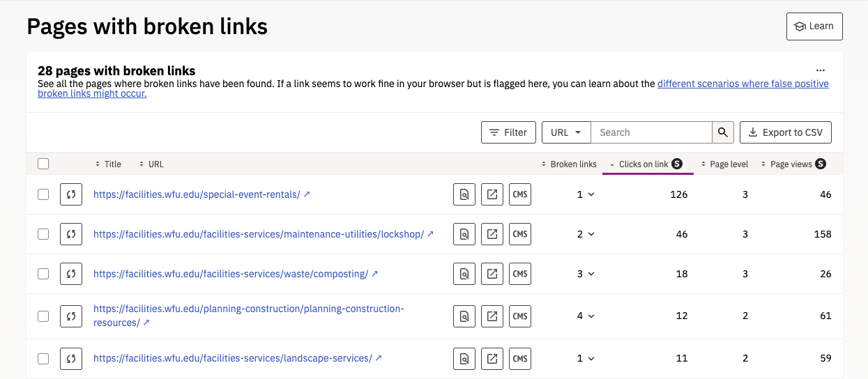Viewport: 868px width, 379px height.
Task: Open composting page in new window icon
Action: coord(492,274)
